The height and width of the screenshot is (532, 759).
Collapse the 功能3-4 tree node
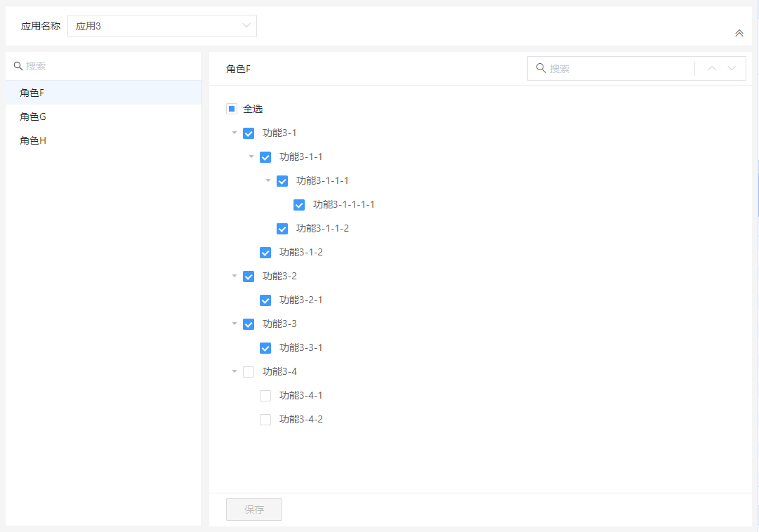click(235, 372)
